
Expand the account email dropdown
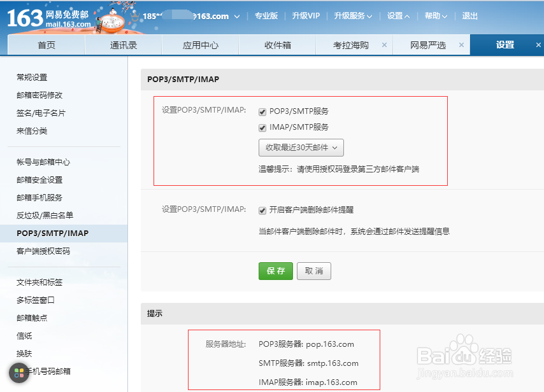237,17
